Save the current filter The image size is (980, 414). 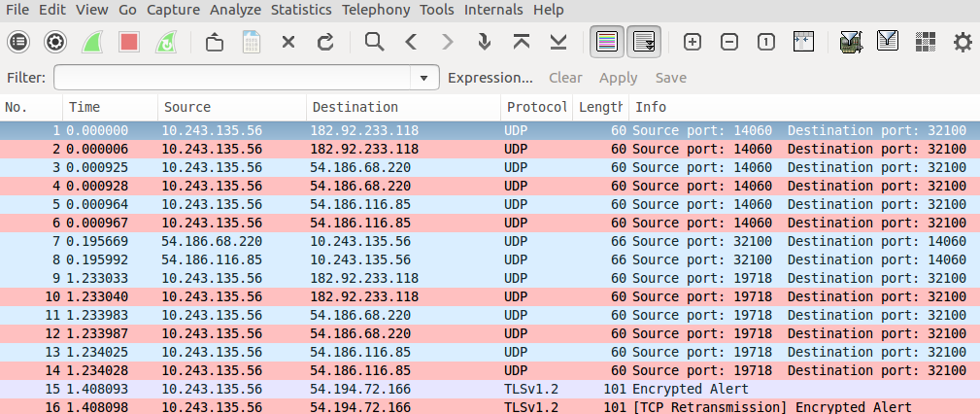click(x=670, y=78)
